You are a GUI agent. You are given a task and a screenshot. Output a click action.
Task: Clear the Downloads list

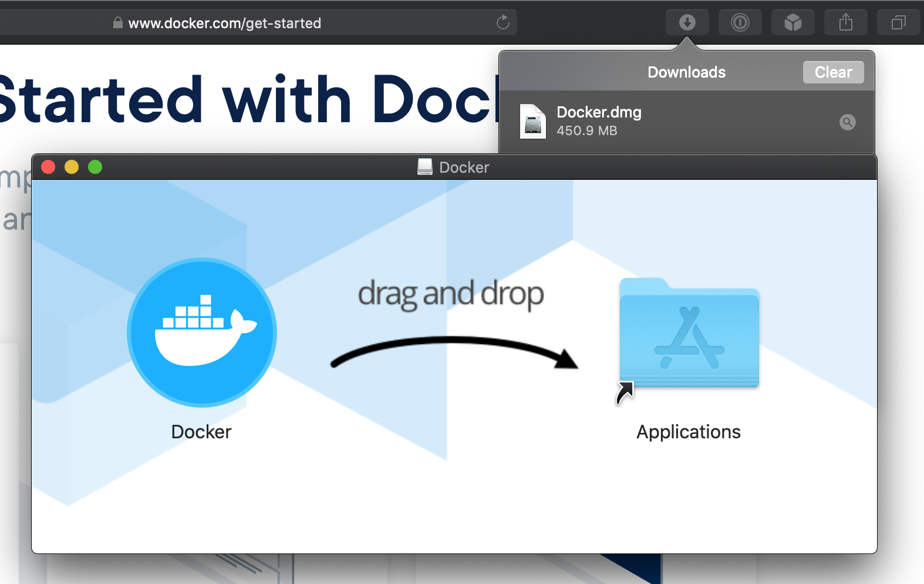[833, 72]
